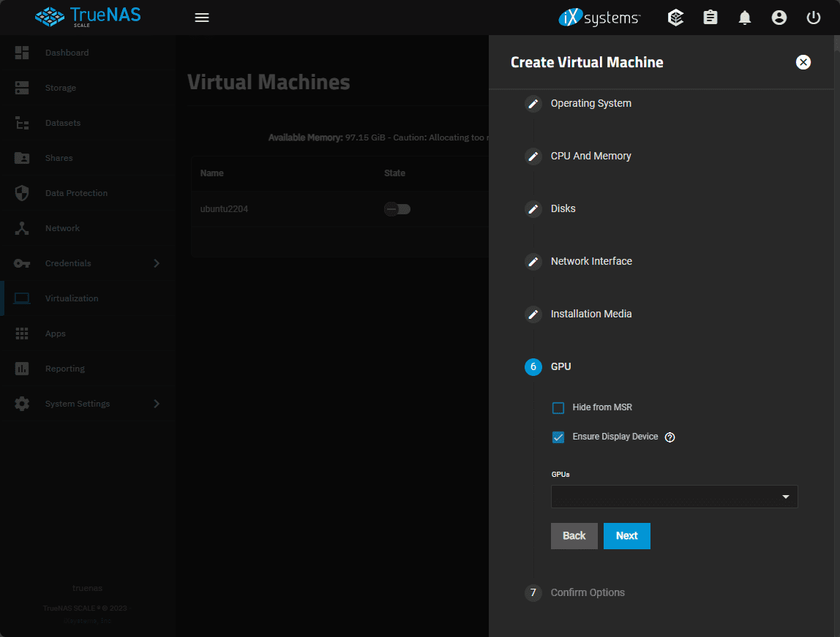Click the help icon beside Ensure Display Device
The height and width of the screenshot is (637, 840).
coord(670,437)
